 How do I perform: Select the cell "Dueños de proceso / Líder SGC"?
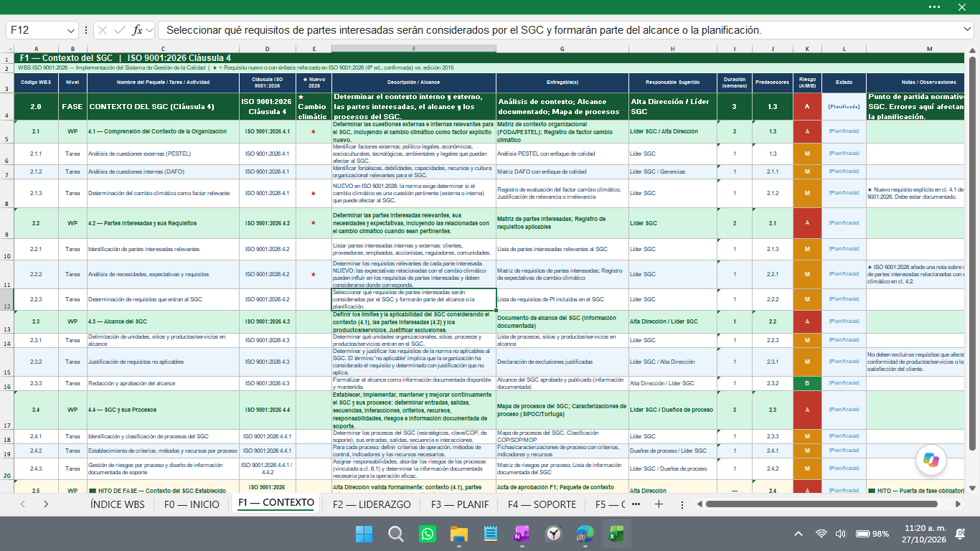pyautogui.click(x=674, y=451)
